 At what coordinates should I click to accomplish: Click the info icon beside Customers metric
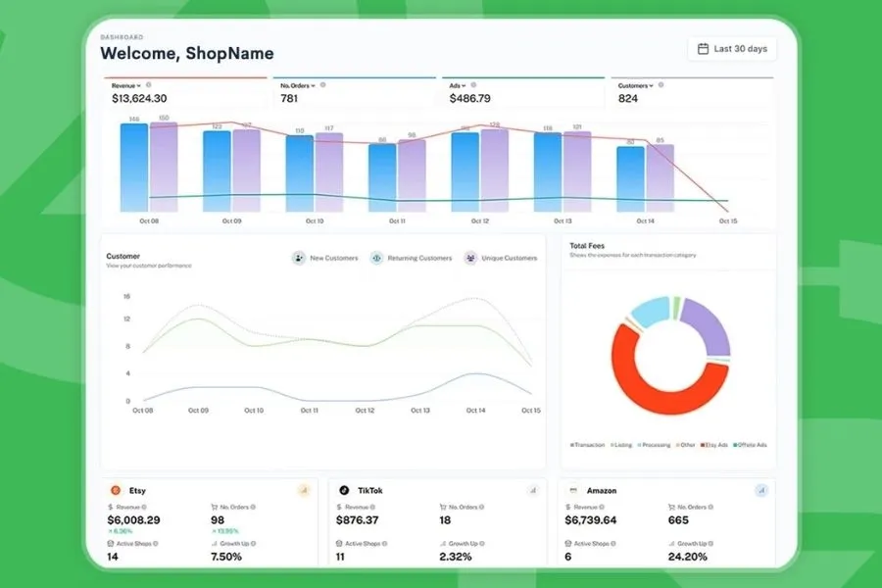661,85
